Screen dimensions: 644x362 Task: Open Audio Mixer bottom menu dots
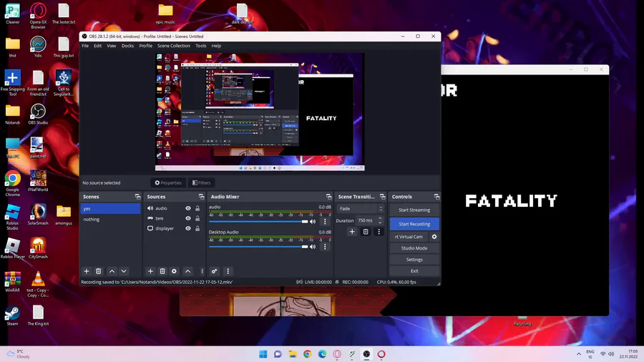coord(228,271)
